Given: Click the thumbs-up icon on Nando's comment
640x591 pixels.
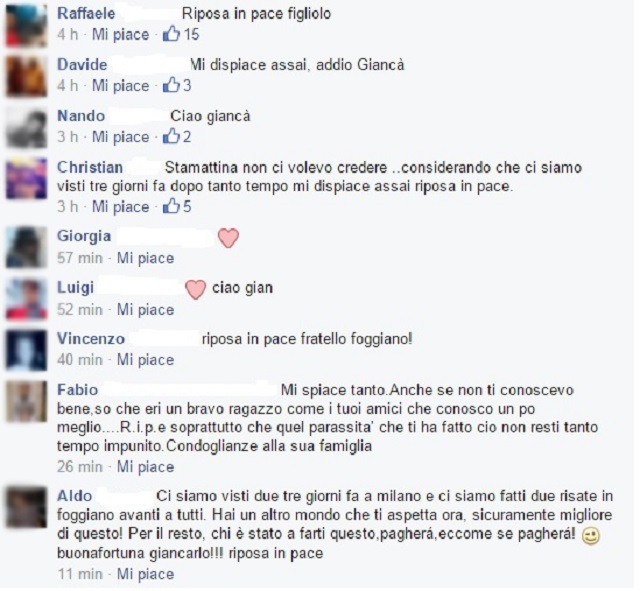Looking at the screenshot, I should pyautogui.click(x=171, y=136).
